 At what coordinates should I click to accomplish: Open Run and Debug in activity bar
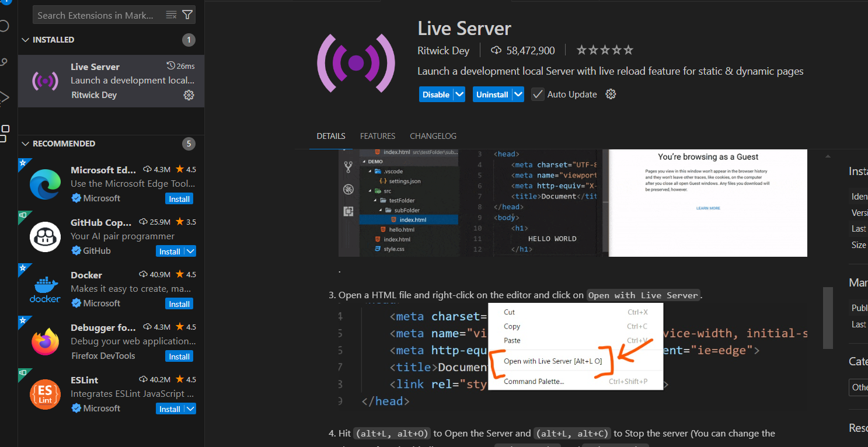pyautogui.click(x=5, y=97)
